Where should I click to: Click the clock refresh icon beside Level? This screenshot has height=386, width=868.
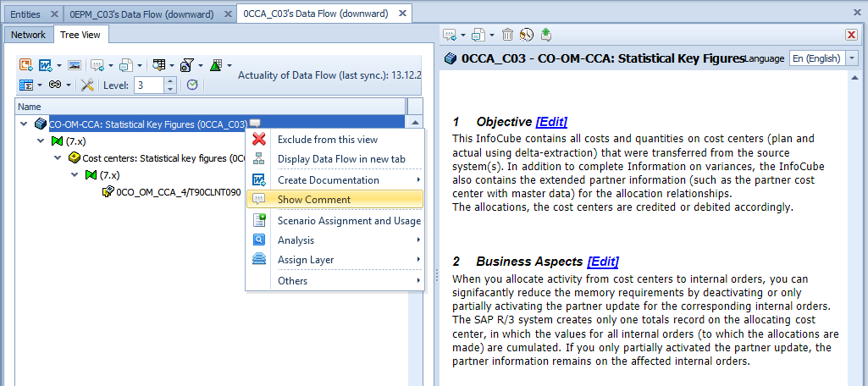coord(192,85)
